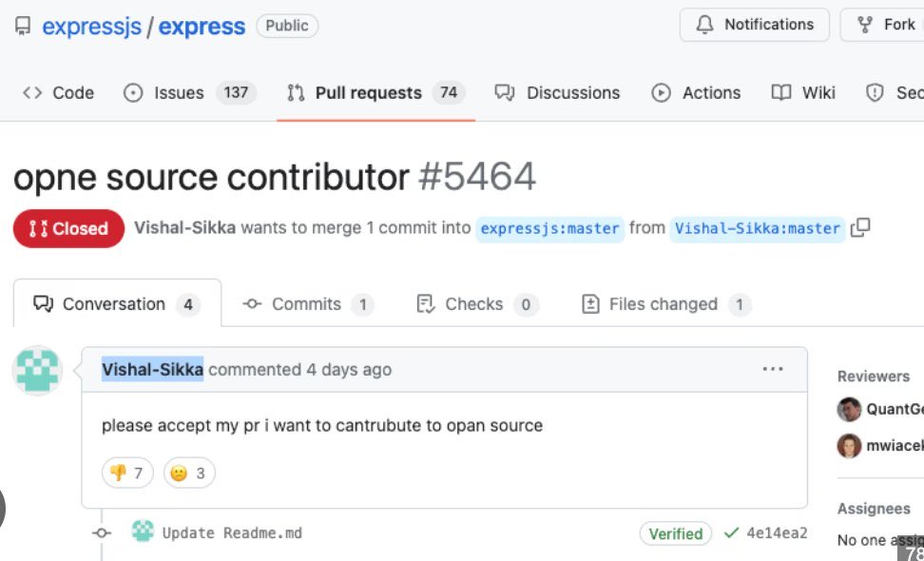The width and height of the screenshot is (924, 561).
Task: Click the Reviewers sidebar heading
Action: click(x=874, y=376)
